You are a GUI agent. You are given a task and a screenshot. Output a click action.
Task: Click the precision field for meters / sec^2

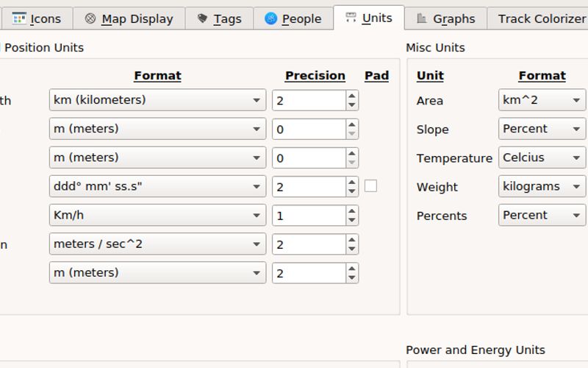click(308, 244)
